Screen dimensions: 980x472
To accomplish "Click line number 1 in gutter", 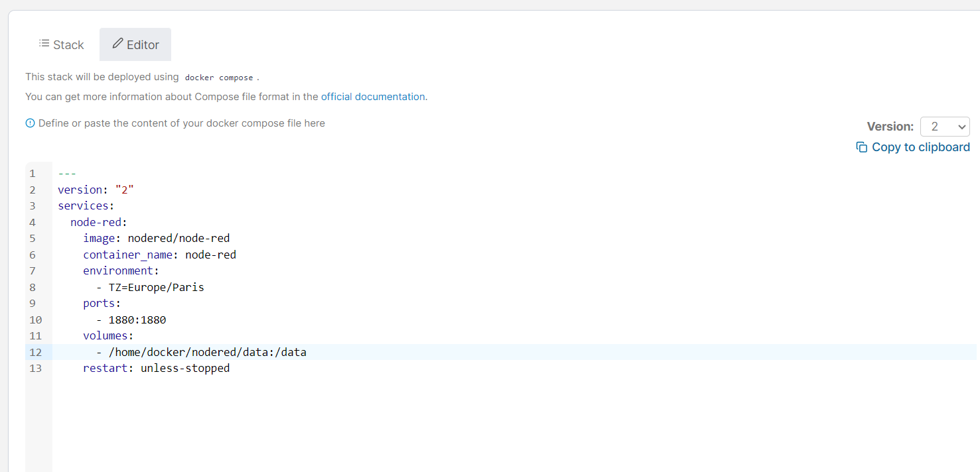I will pyautogui.click(x=33, y=174).
